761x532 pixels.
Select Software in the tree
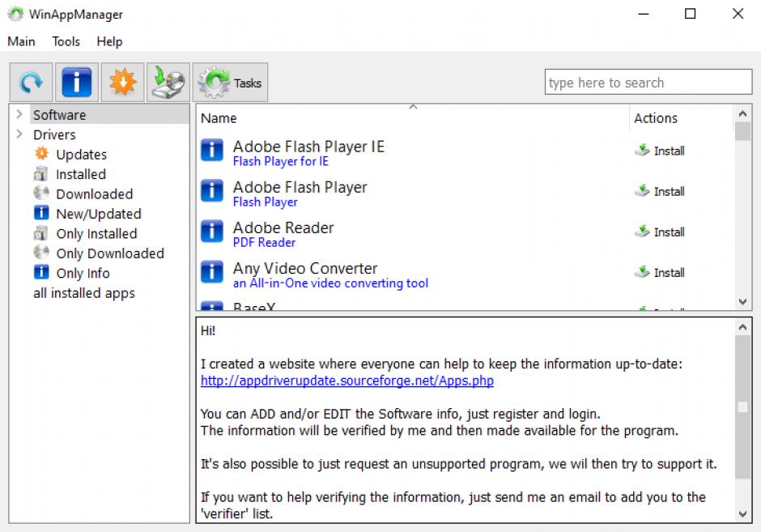point(60,115)
